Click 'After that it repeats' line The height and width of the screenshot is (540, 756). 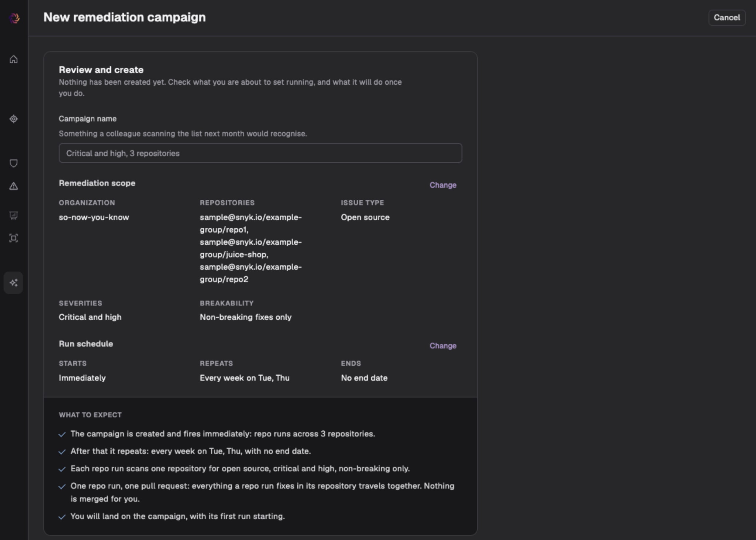pyautogui.click(x=190, y=451)
